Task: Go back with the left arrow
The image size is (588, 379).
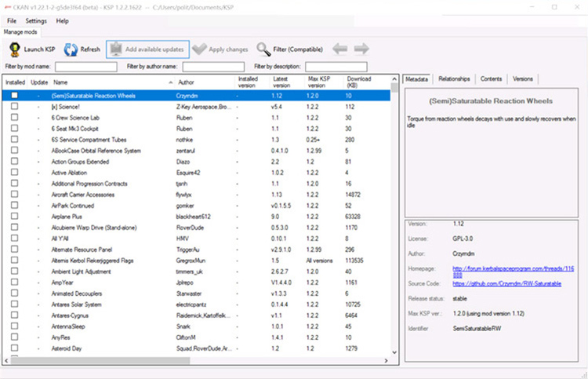Action: point(339,49)
